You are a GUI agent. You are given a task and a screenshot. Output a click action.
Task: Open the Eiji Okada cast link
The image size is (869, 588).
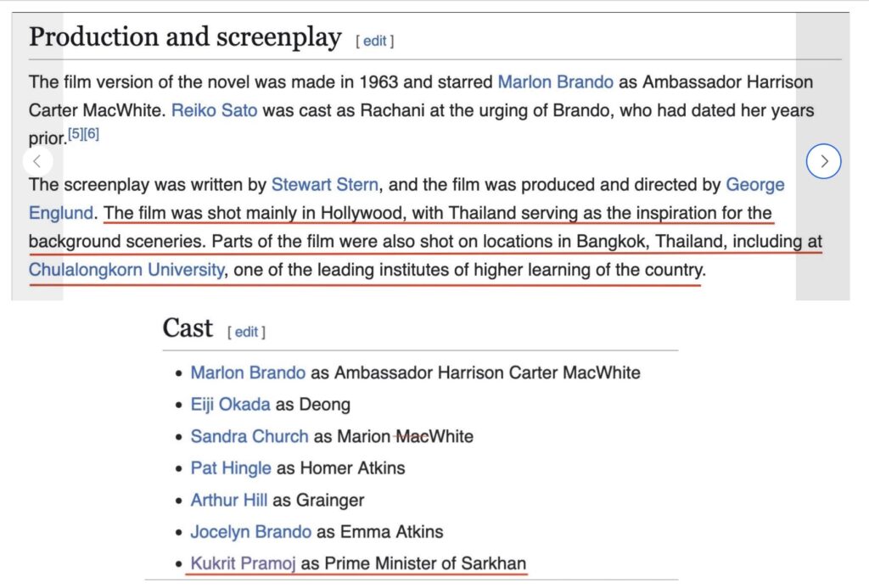[x=230, y=405]
